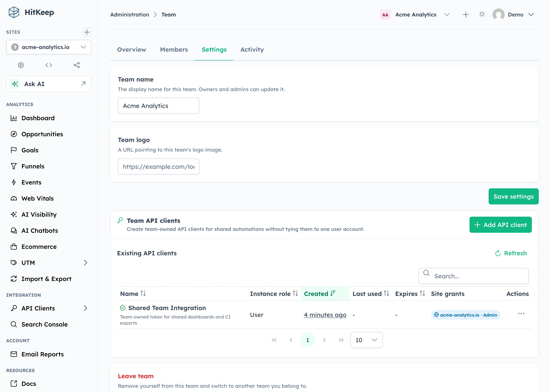Click the Ask AI sparkle icon
551x392 pixels.
pos(15,84)
